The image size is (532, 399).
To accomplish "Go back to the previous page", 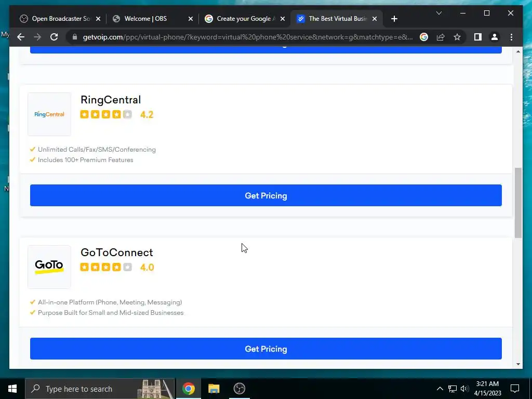I will pyautogui.click(x=21, y=37).
